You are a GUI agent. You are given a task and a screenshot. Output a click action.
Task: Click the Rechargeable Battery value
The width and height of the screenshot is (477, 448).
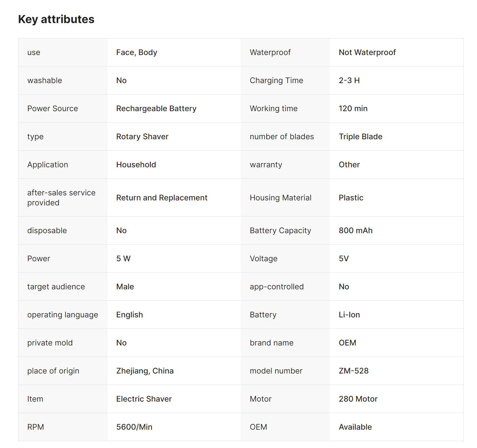(156, 108)
